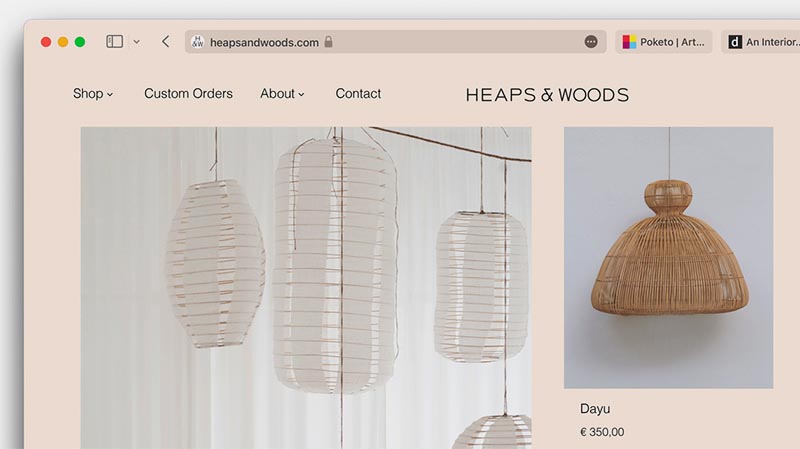Image resolution: width=800 pixels, height=449 pixels.
Task: Click the € 350,00 price text
Action: [602, 432]
